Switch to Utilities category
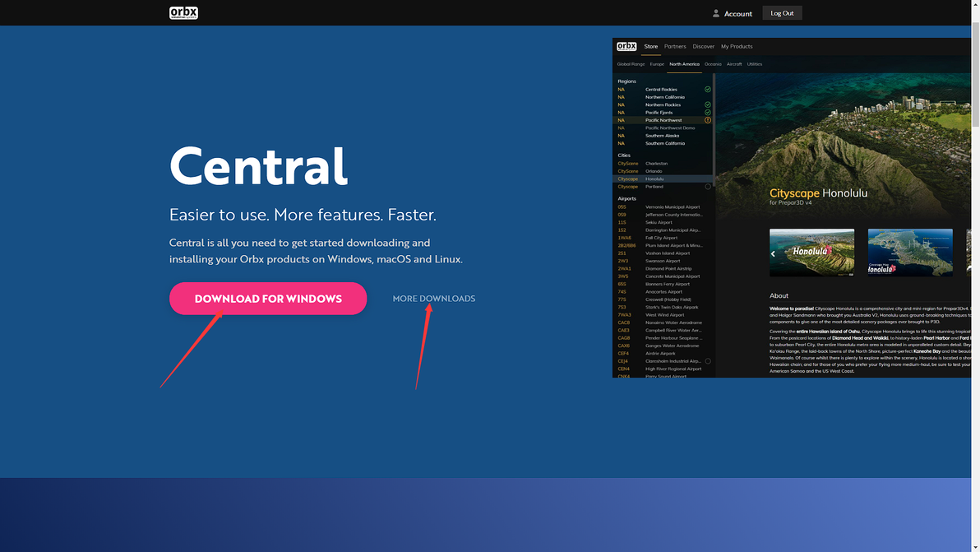This screenshot has height=552, width=980. pos(755,64)
